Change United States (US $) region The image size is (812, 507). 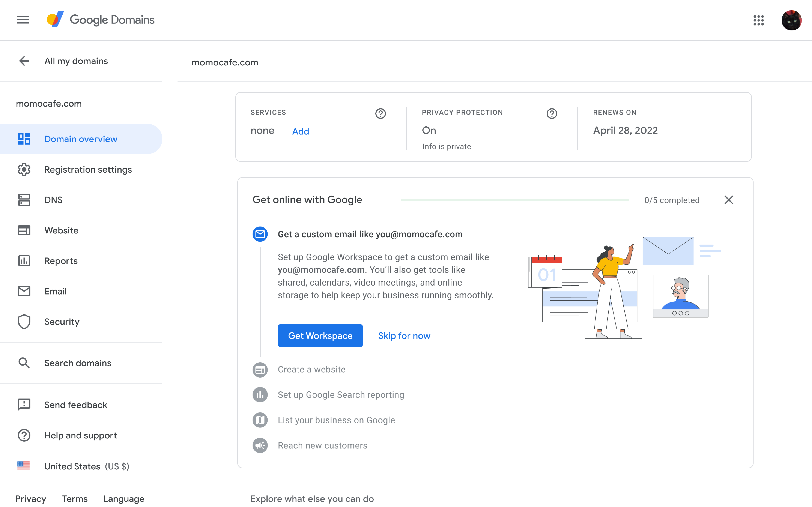tap(87, 466)
